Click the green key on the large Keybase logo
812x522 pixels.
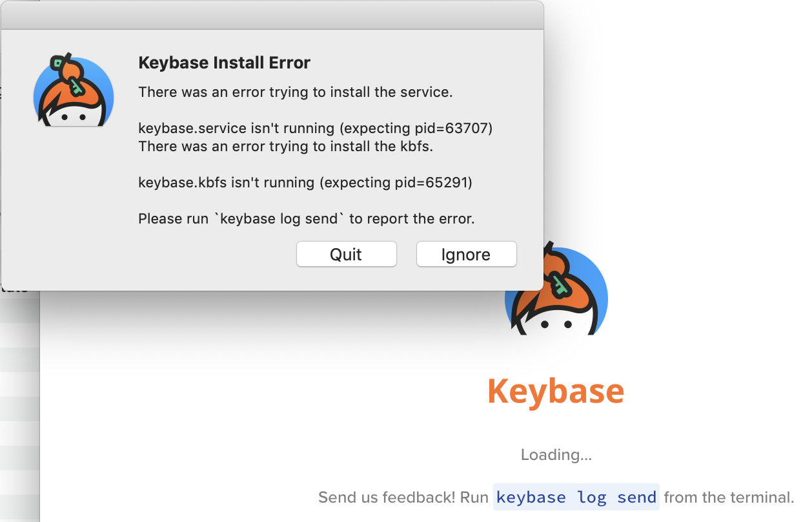[x=560, y=285]
